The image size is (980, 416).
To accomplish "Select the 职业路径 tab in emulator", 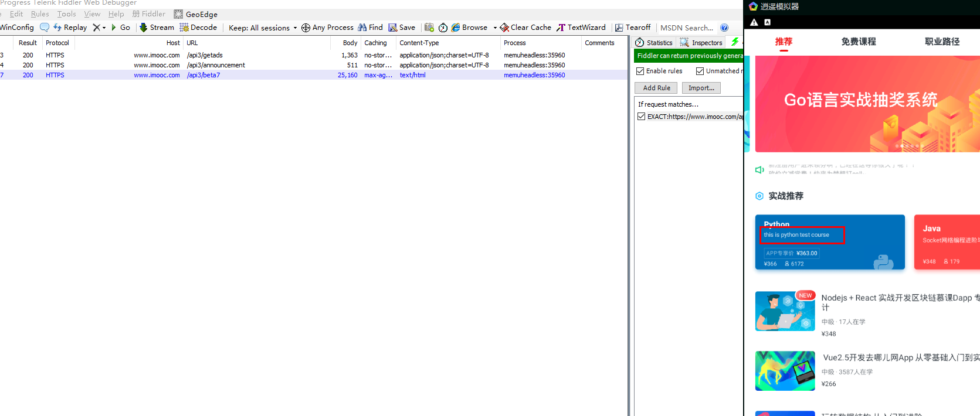I will click(942, 42).
